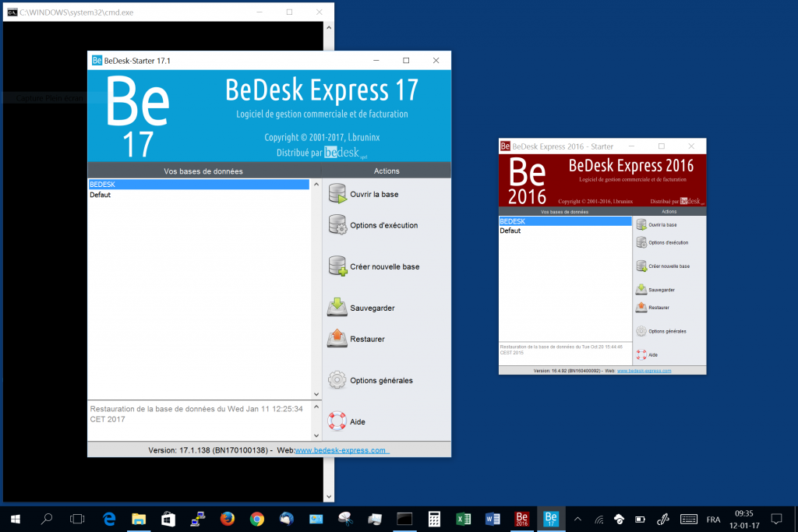Open the Calculator from the taskbar
Image resolution: width=798 pixels, height=532 pixels.
pyautogui.click(x=434, y=519)
